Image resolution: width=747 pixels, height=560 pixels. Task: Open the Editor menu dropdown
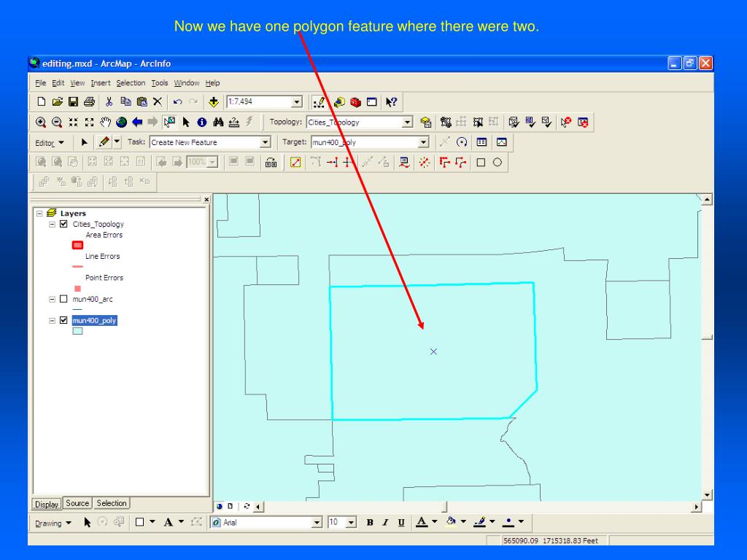click(x=49, y=143)
